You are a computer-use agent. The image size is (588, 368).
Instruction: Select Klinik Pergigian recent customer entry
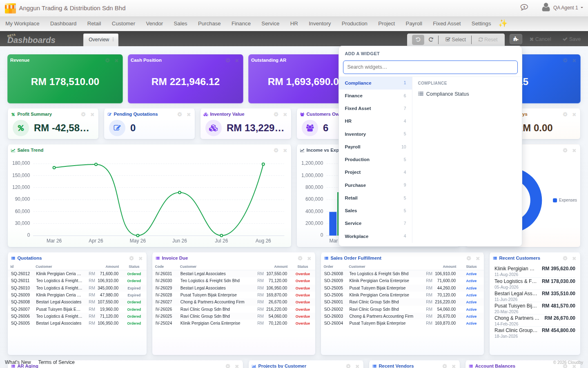[x=535, y=271]
